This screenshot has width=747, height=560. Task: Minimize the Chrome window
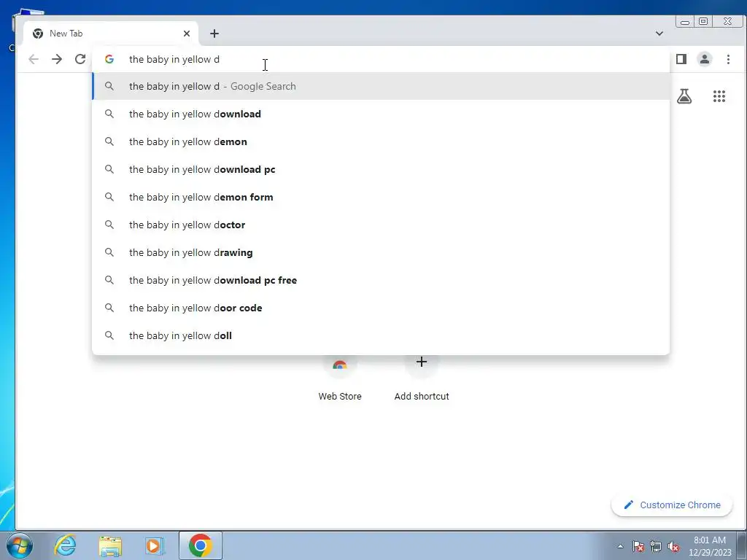click(x=685, y=21)
